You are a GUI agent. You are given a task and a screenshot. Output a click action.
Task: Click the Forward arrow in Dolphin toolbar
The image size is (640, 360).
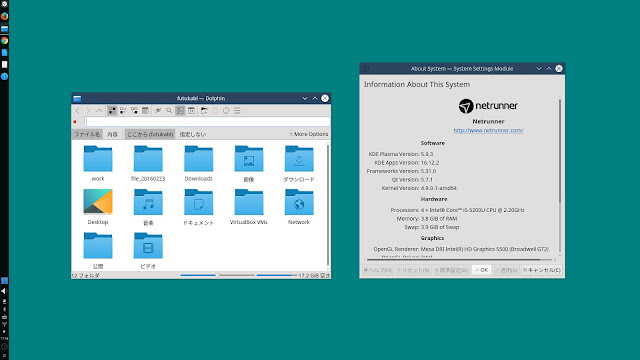(88, 111)
